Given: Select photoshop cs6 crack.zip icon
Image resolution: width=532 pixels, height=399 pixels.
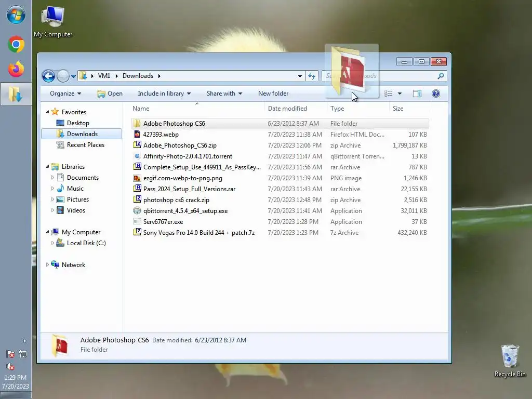Looking at the screenshot, I should [x=137, y=200].
